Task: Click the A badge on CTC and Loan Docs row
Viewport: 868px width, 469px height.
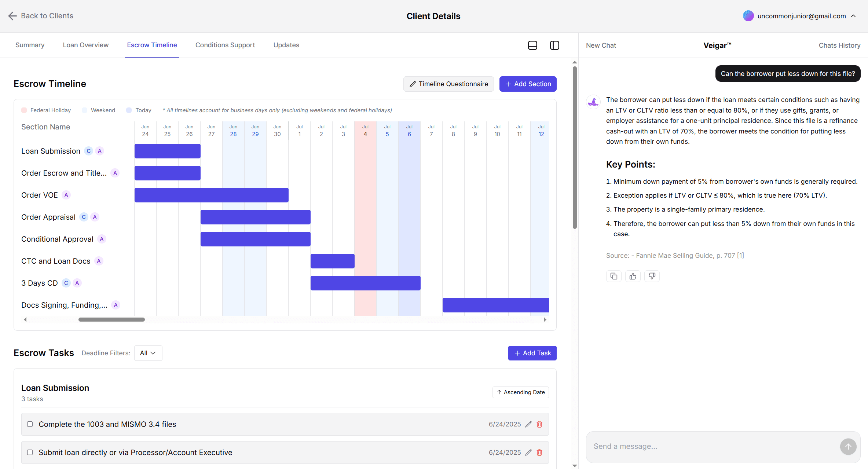Action: (x=99, y=261)
